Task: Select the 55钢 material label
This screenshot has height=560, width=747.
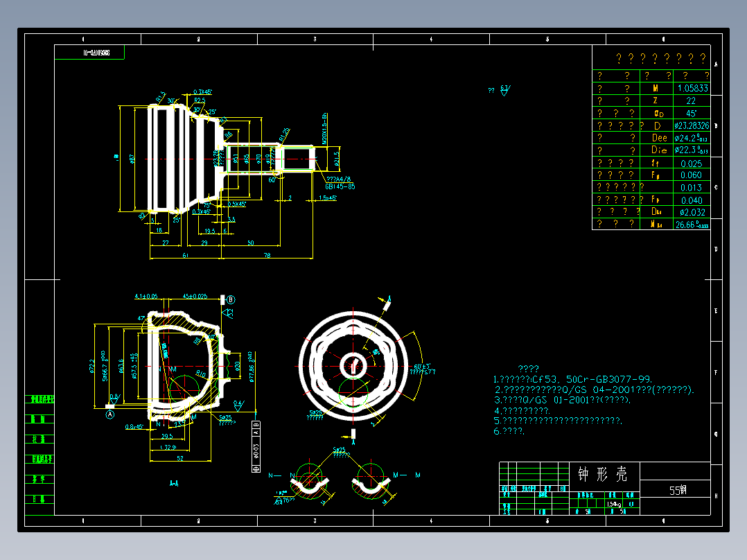Action: click(678, 491)
